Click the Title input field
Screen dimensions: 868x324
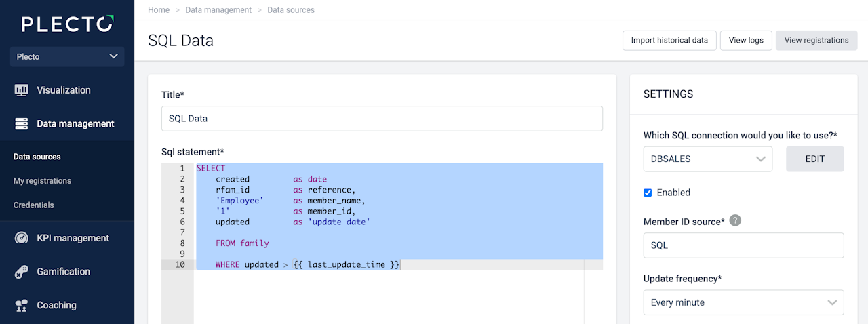[x=382, y=119]
